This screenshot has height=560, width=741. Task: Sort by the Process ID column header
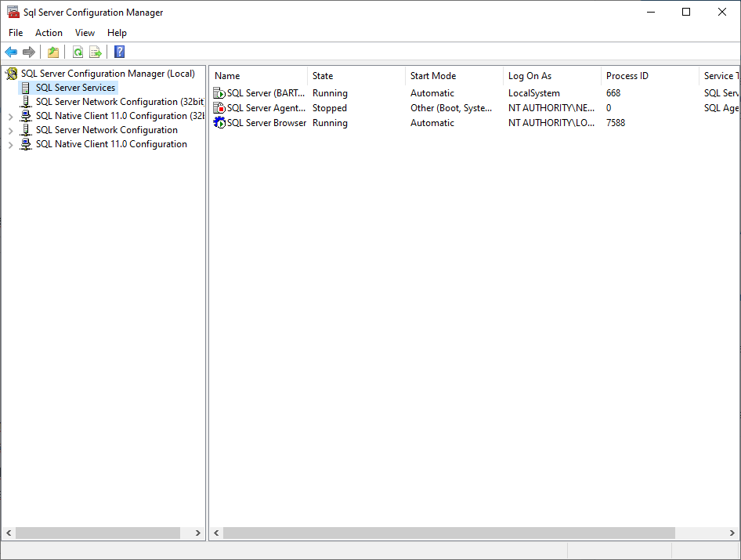[x=650, y=76]
